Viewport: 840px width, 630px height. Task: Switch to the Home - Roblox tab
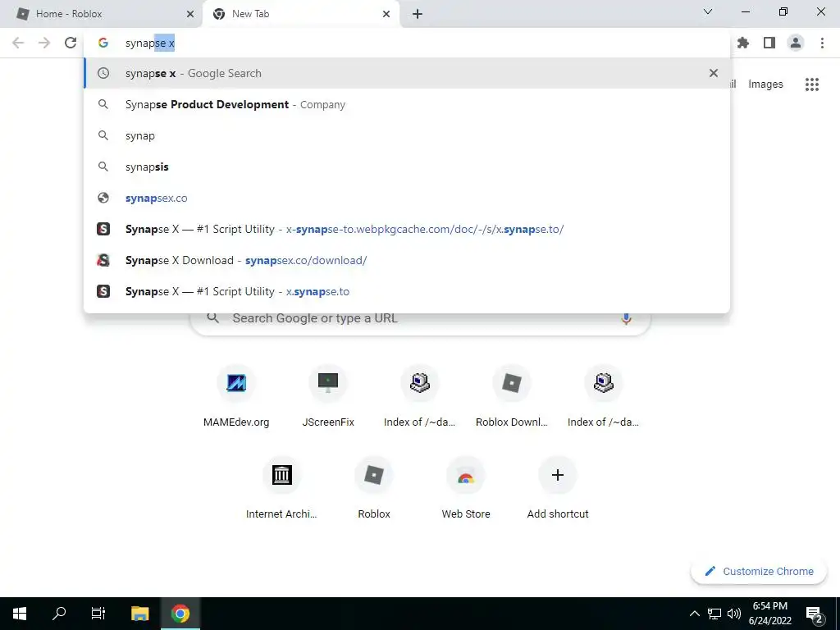pos(102,14)
